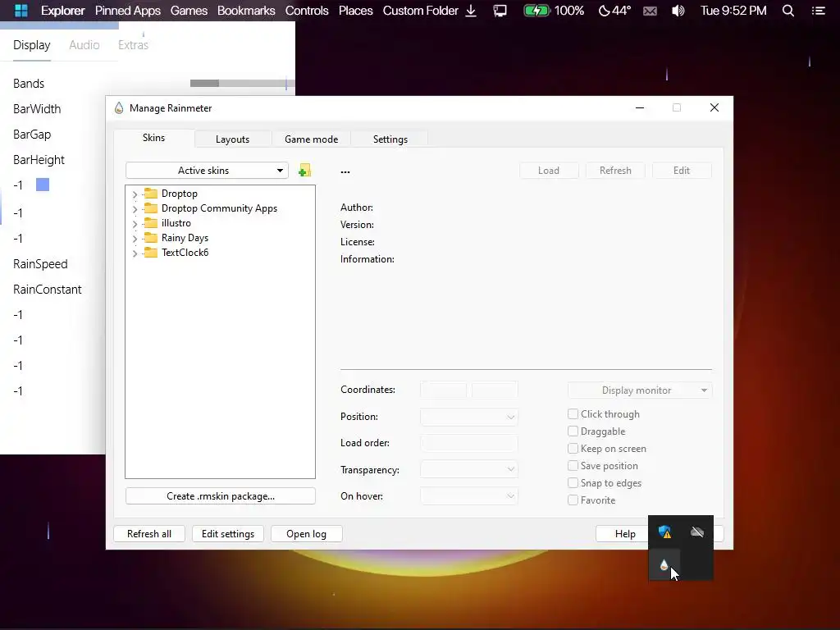This screenshot has height=630, width=840.
Task: Enable the Click through checkbox
Action: pyautogui.click(x=573, y=414)
